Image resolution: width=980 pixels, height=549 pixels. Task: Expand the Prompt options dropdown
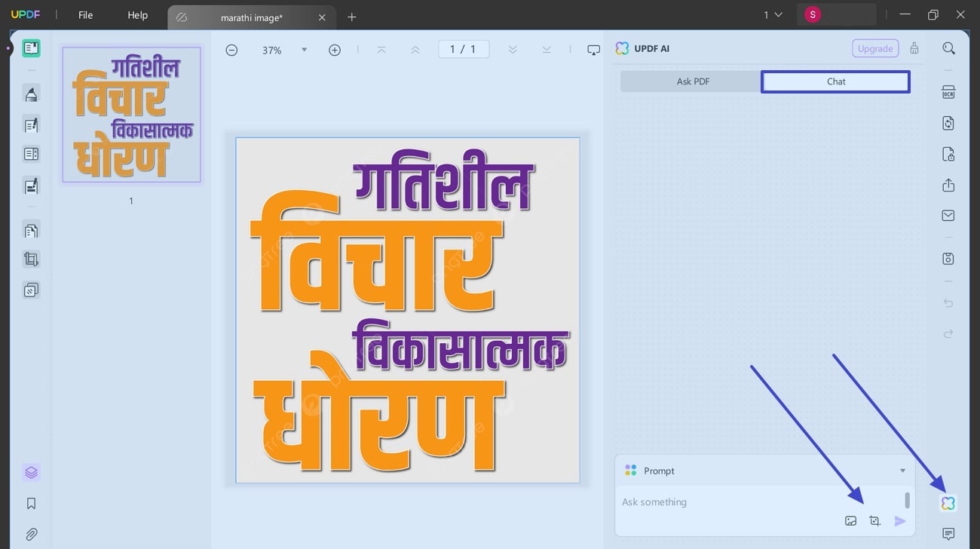click(x=902, y=470)
